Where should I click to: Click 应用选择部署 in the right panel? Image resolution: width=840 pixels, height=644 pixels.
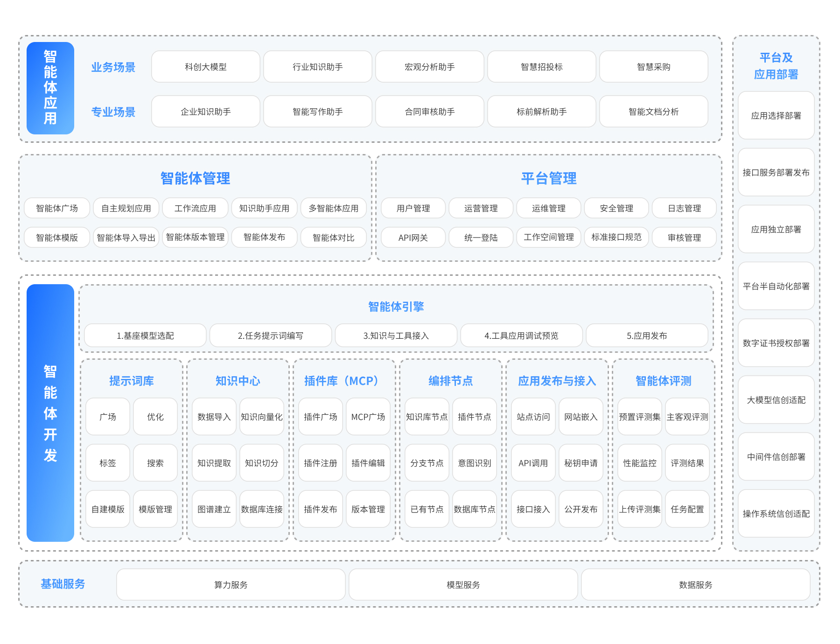point(776,116)
